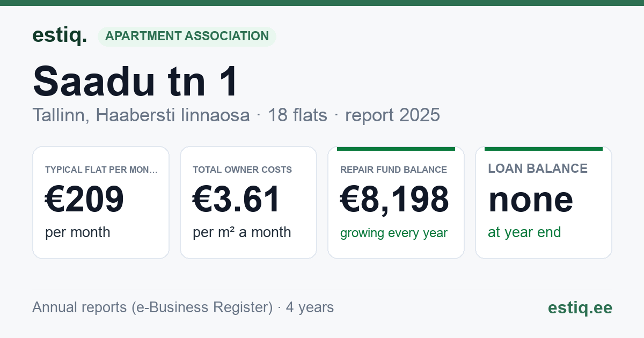Open the Typical flat per month card

(x=101, y=202)
